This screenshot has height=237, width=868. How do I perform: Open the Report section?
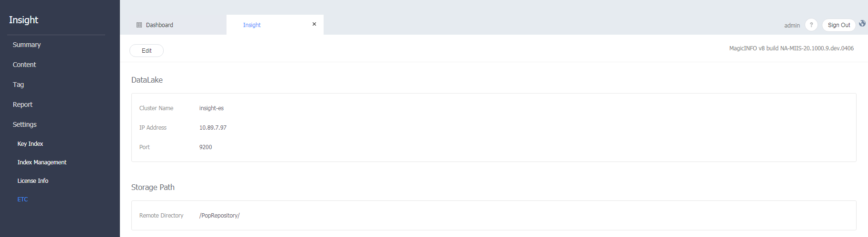pos(22,104)
